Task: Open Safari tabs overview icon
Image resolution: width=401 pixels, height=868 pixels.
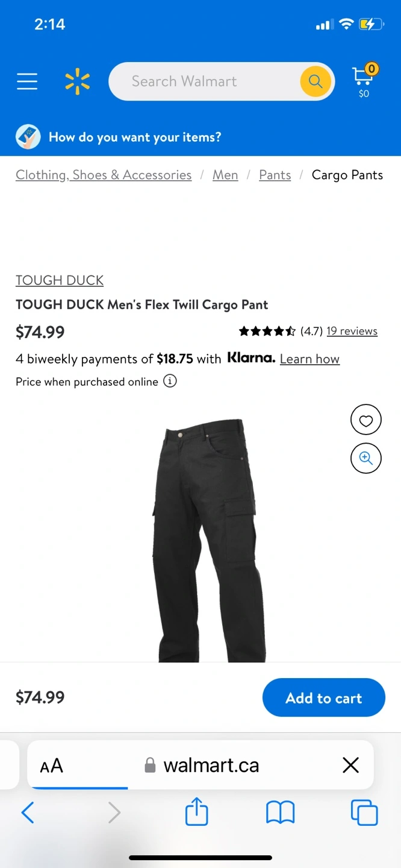Action: (364, 813)
